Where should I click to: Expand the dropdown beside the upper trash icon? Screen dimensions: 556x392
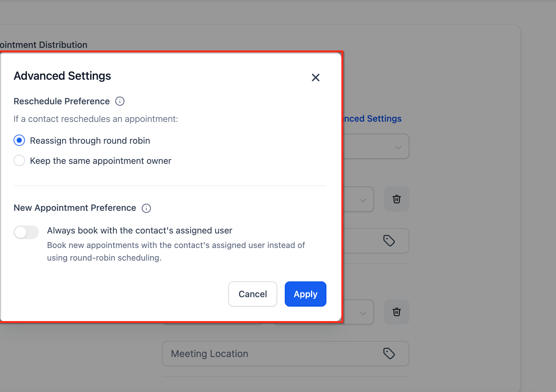coord(363,200)
